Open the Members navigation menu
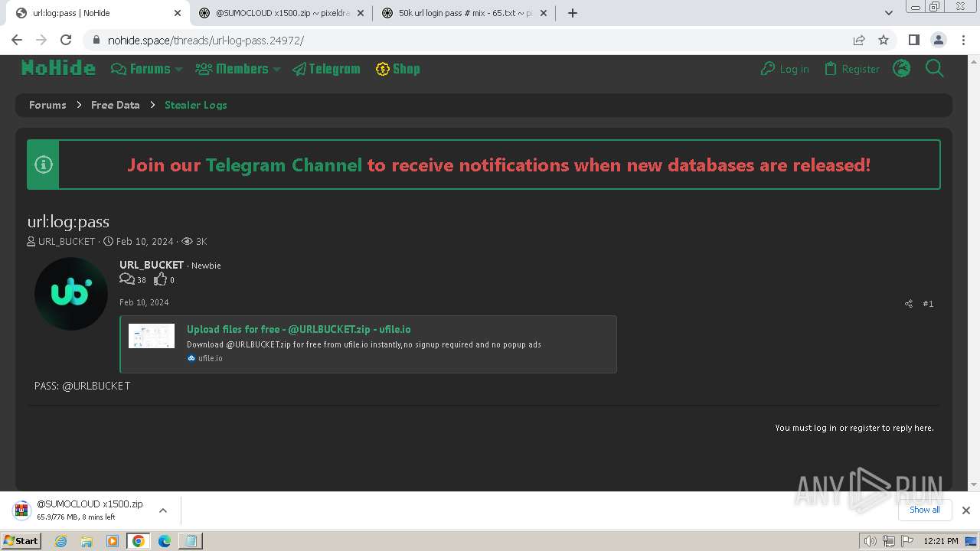 233,69
